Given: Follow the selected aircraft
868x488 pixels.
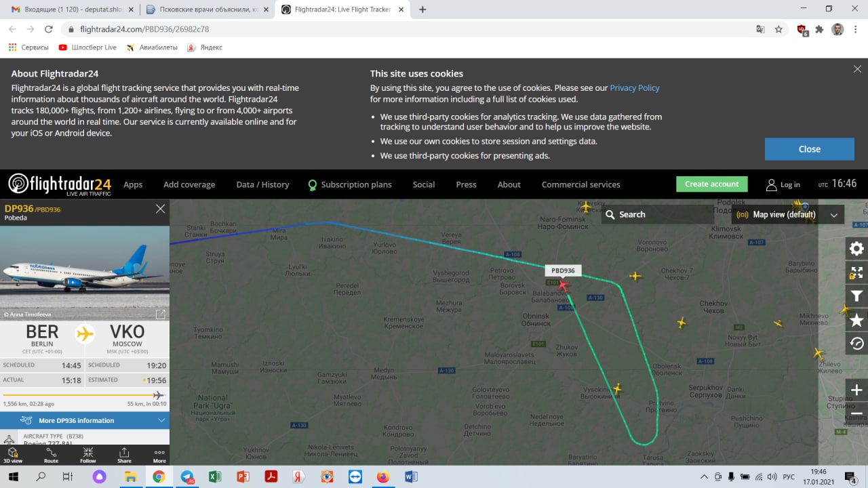Looking at the screenshot, I should (x=88, y=455).
